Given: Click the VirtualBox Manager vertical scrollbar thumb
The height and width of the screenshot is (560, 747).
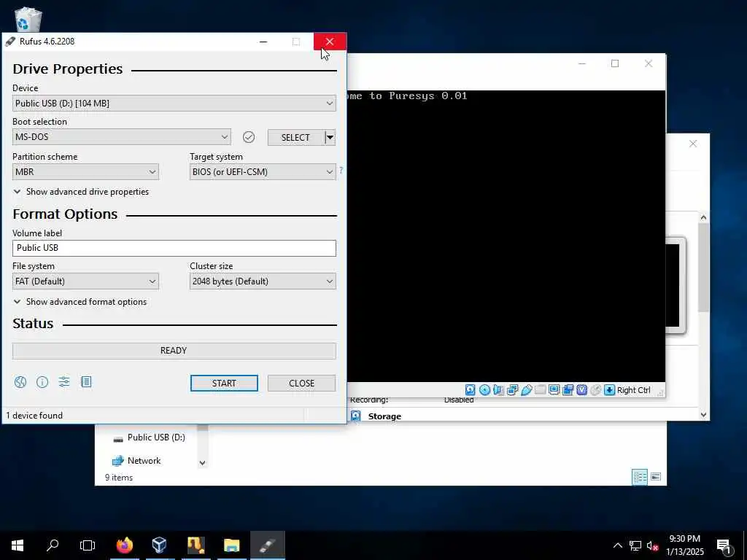Looking at the screenshot, I should coord(704,267).
